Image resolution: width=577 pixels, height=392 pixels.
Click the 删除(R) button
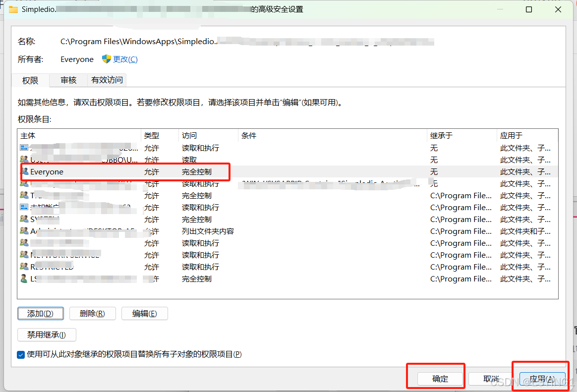click(x=92, y=314)
